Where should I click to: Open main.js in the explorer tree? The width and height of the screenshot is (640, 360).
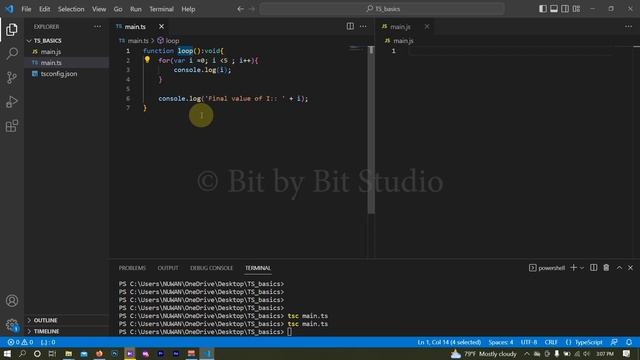tap(51, 52)
